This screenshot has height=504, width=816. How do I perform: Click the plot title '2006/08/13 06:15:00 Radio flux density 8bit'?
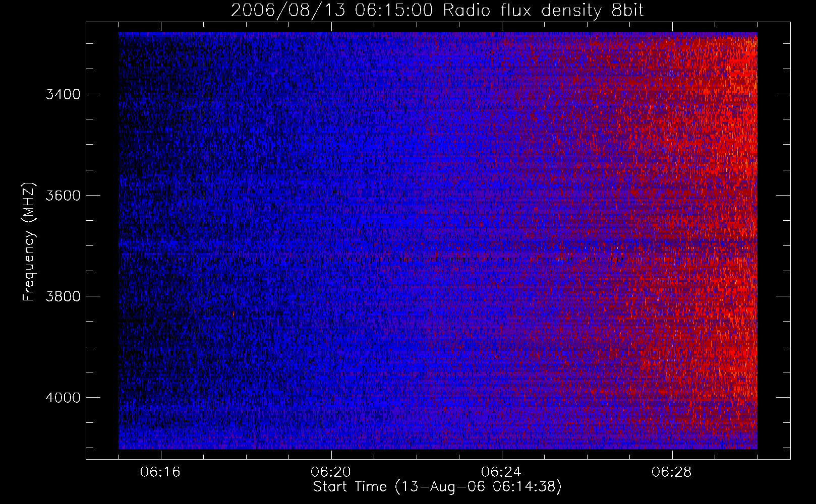click(437, 10)
